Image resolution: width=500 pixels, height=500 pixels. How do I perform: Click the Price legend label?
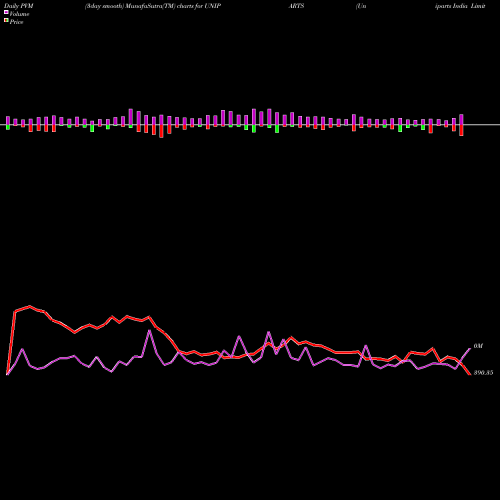click(x=16, y=22)
